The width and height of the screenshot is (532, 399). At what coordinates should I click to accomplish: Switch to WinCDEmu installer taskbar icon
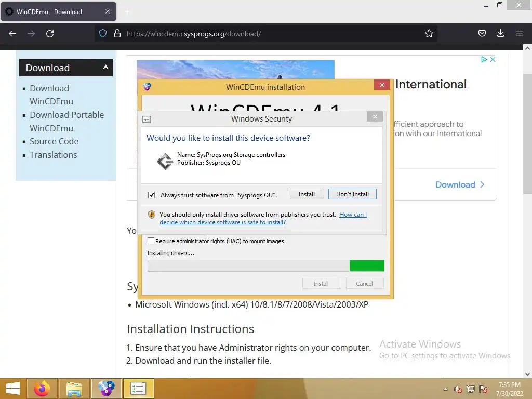click(106, 389)
